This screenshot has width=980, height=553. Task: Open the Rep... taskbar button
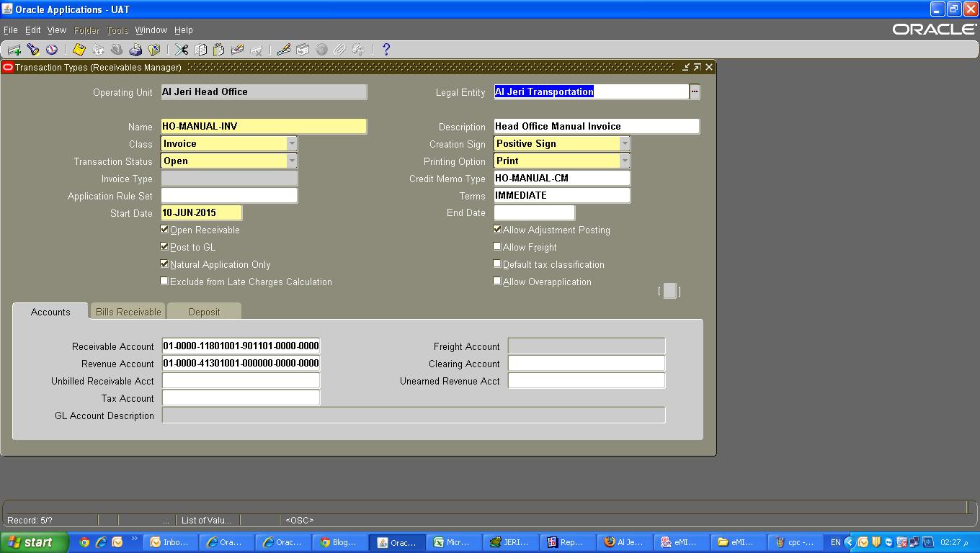pos(569,542)
